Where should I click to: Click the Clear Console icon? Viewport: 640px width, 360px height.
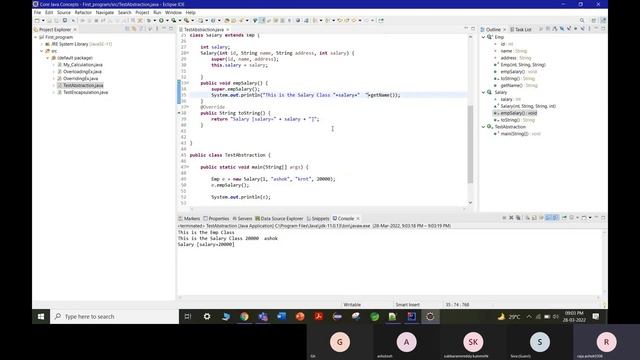(x=527, y=218)
